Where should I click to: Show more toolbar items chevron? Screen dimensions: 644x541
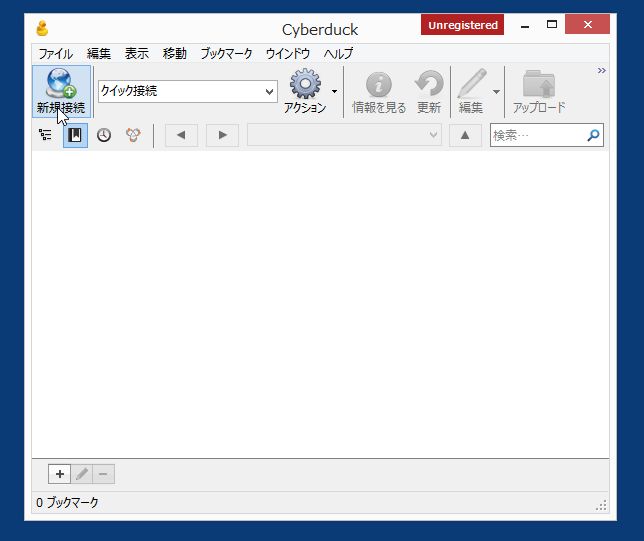[601, 71]
